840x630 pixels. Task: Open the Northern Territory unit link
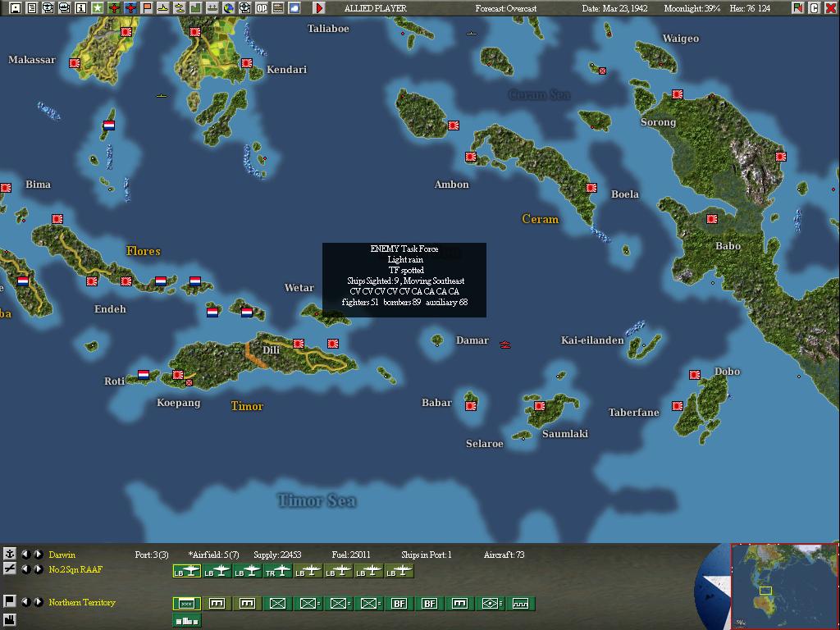pyautogui.click(x=82, y=602)
